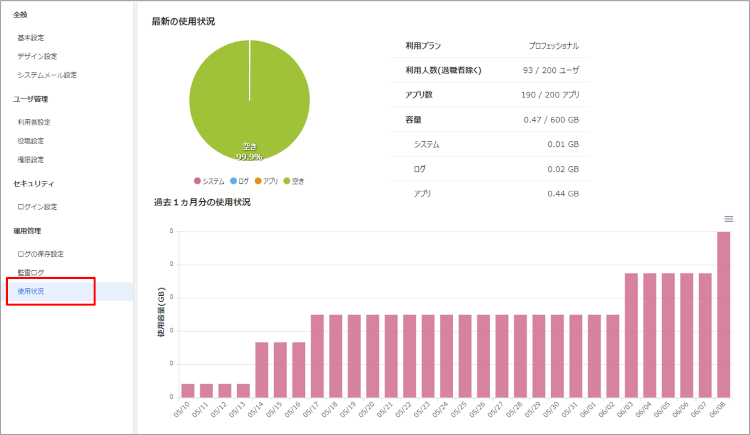Image resolution: width=750 pixels, height=435 pixels.
Task: Select 役職設定 in sidebar
Action: [31, 141]
